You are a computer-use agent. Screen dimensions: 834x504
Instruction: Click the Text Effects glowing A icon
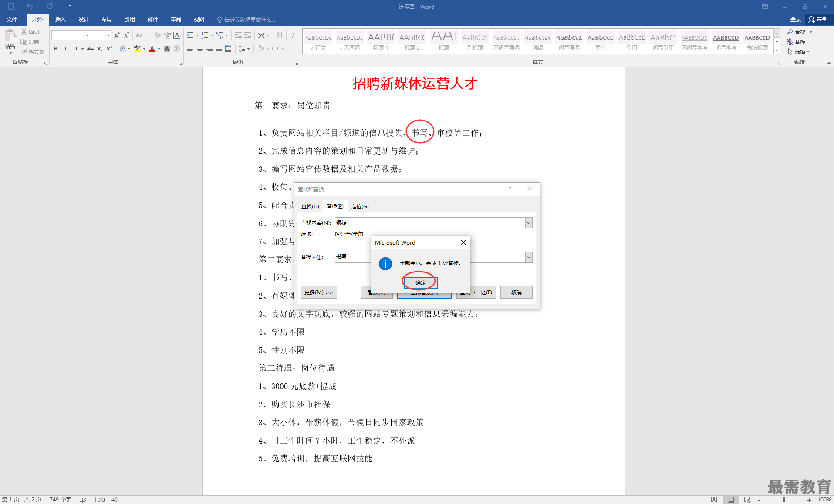[x=123, y=49]
